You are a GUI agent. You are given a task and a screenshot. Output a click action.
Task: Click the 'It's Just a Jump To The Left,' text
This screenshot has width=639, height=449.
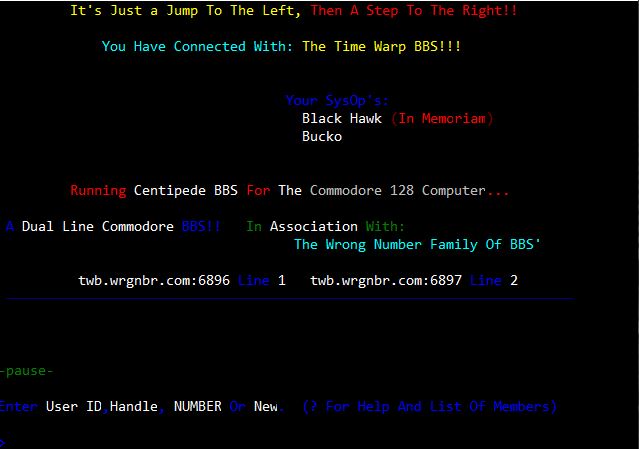point(185,11)
